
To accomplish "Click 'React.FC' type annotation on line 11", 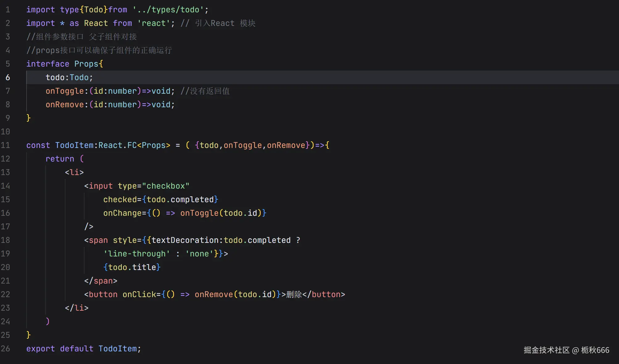I will coord(117,145).
